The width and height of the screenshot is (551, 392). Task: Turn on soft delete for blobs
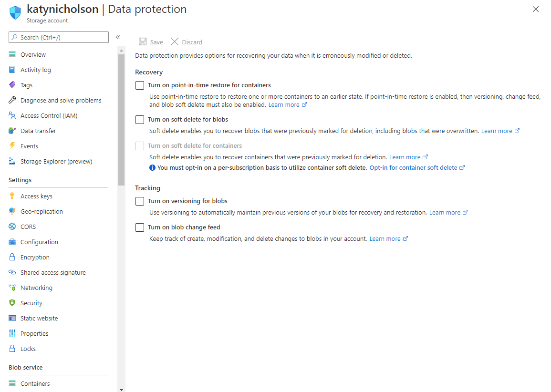[140, 120]
